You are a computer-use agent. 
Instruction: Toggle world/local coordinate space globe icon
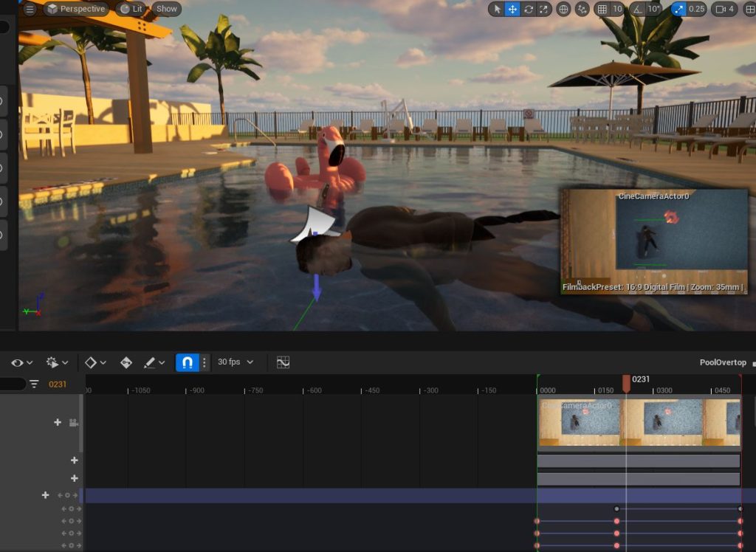[x=564, y=9]
